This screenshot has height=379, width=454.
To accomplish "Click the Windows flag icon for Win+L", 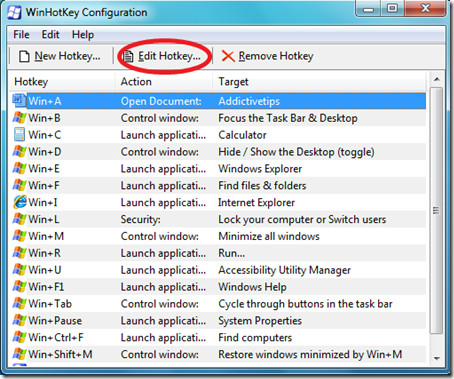I will coord(19,219).
